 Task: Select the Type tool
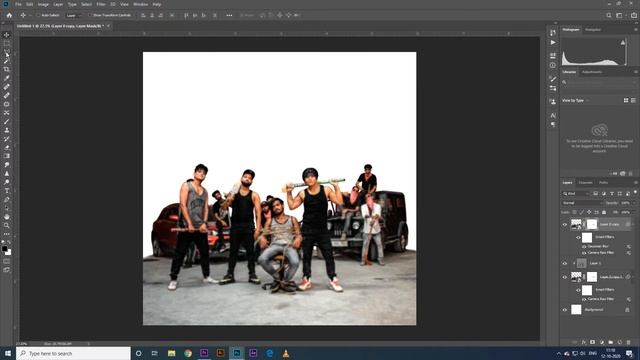7,191
